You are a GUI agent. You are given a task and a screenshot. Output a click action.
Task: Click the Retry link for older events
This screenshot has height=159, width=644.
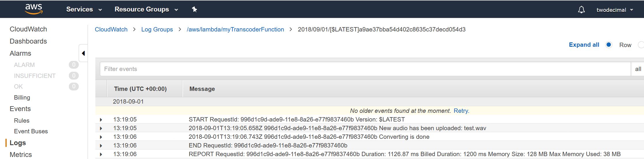(x=461, y=111)
